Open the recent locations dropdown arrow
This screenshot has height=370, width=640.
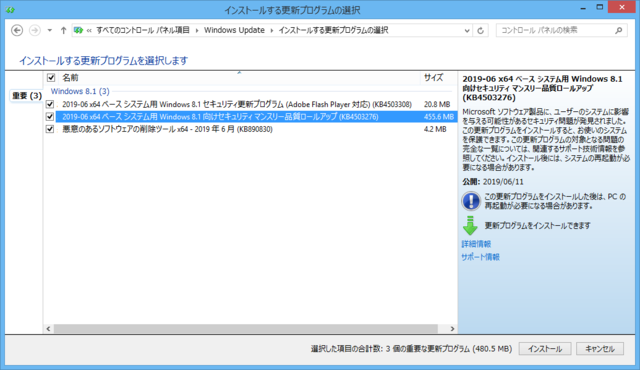click(x=49, y=30)
